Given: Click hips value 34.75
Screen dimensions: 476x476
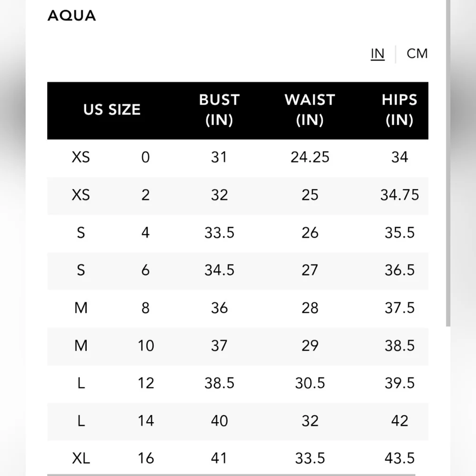Looking at the screenshot, I should tap(399, 195).
